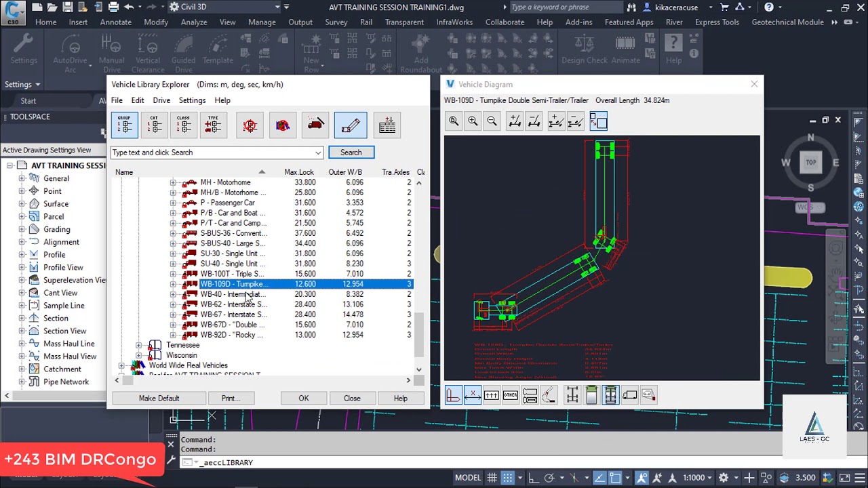Expand the Pipe Network node in Toolspace
This screenshot has width=868, height=488.
point(22,382)
